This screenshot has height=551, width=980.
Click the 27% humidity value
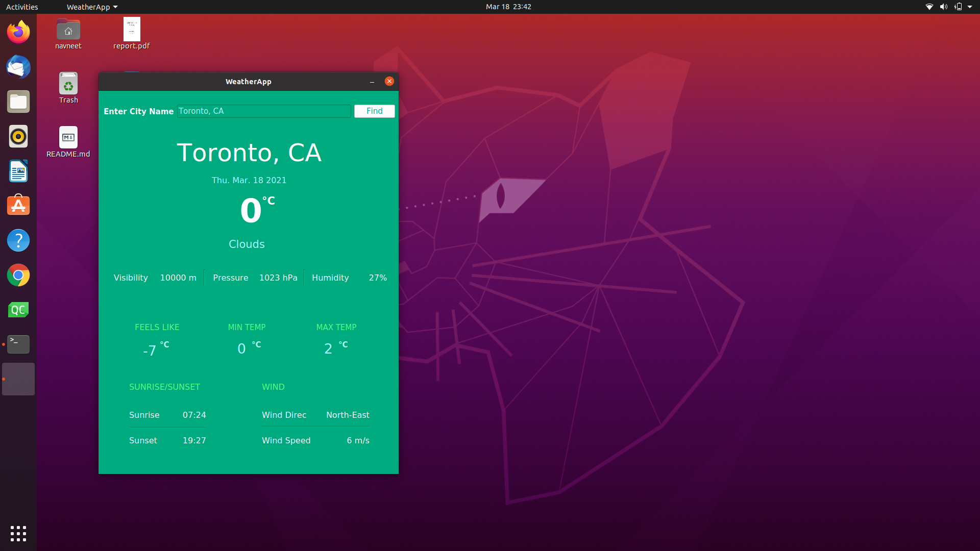pos(378,278)
